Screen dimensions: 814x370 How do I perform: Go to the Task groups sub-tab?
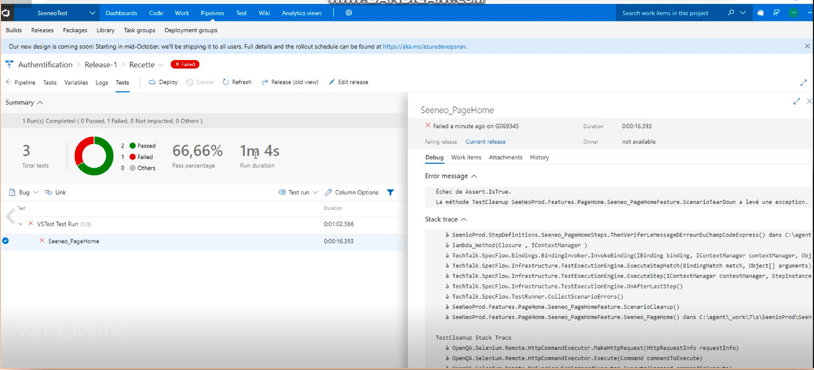click(x=140, y=31)
